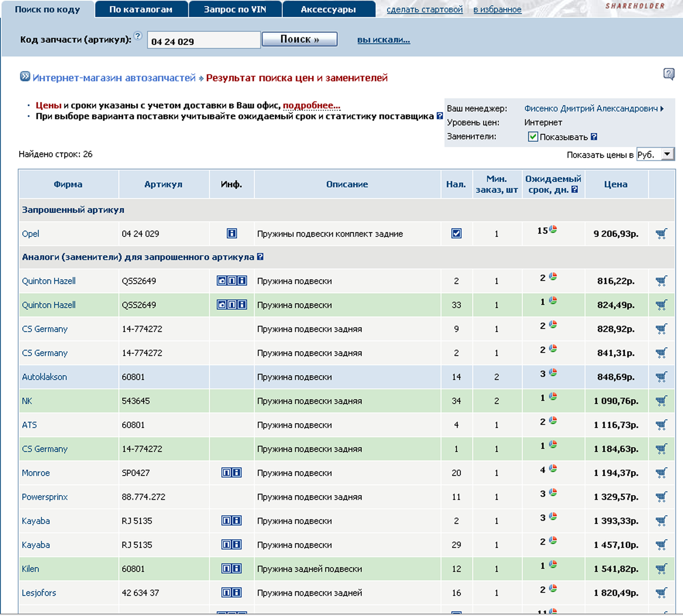Open the Руб. currency dropdown
This screenshot has height=616, width=683.
coord(656,154)
